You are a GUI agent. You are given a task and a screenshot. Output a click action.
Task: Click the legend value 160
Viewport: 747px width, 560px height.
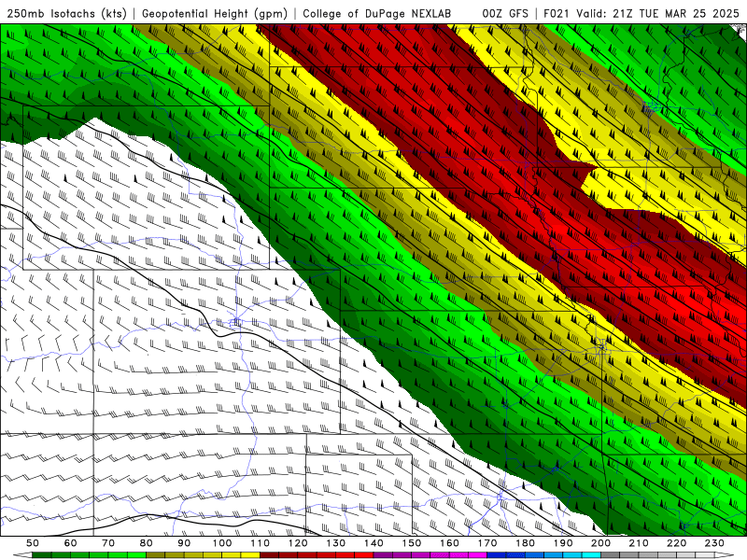[x=449, y=543]
